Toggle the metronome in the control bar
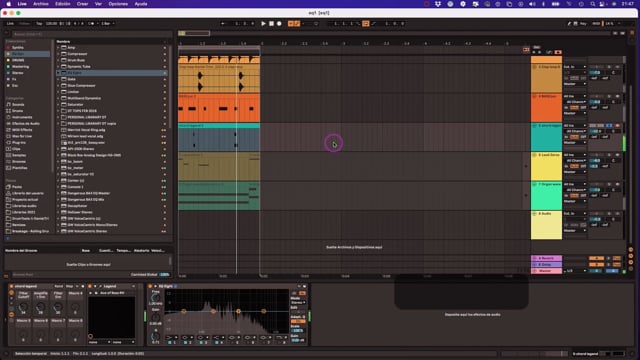 tap(91, 24)
